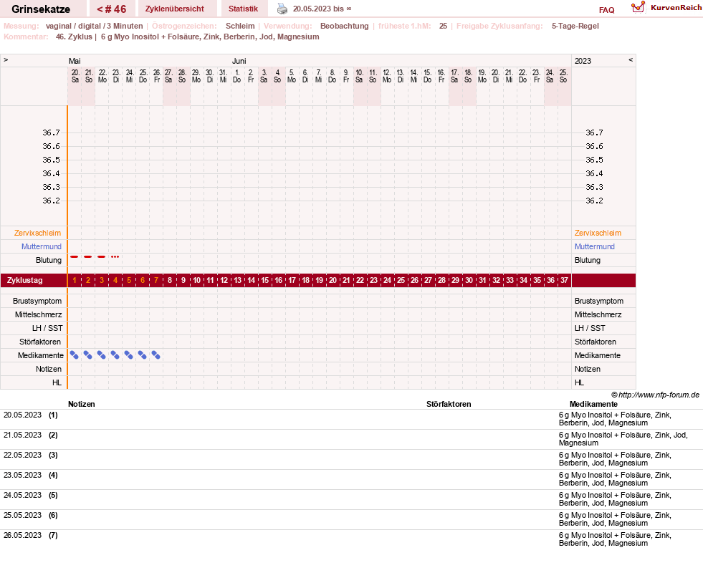Click bleeding mark on cycle day 3

102,257
